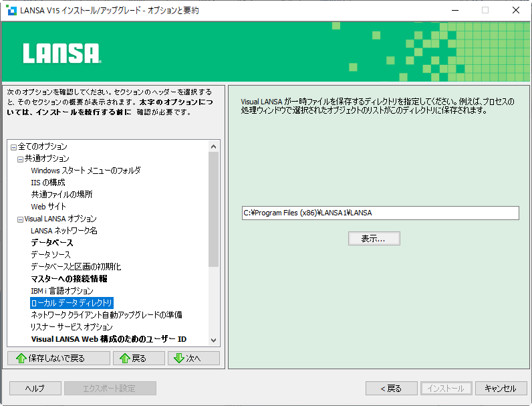Select Windows スタート メニューのフォルダ option
The image size is (532, 406).
(x=86, y=171)
